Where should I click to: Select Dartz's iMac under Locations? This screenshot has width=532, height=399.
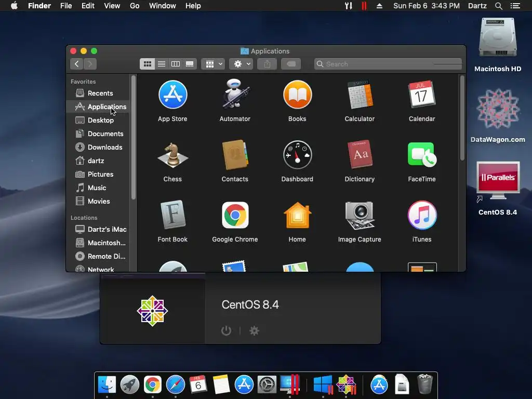98,229
